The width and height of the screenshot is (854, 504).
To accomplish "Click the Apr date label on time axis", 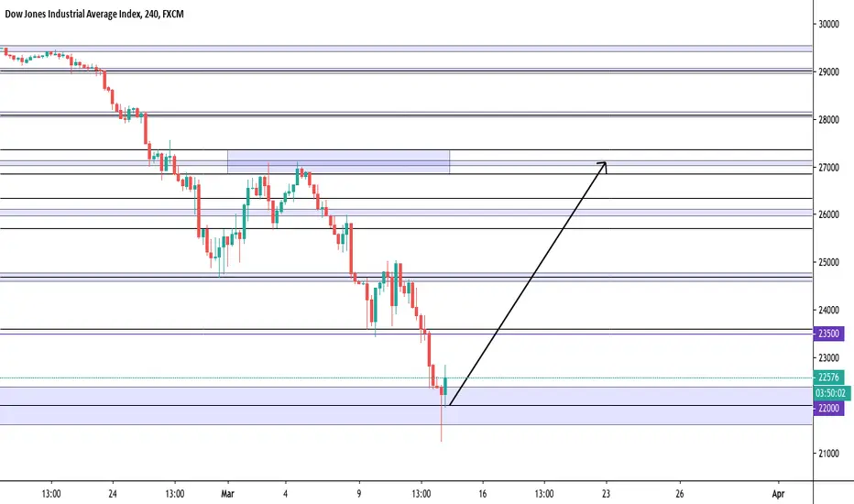I will click(x=778, y=494).
